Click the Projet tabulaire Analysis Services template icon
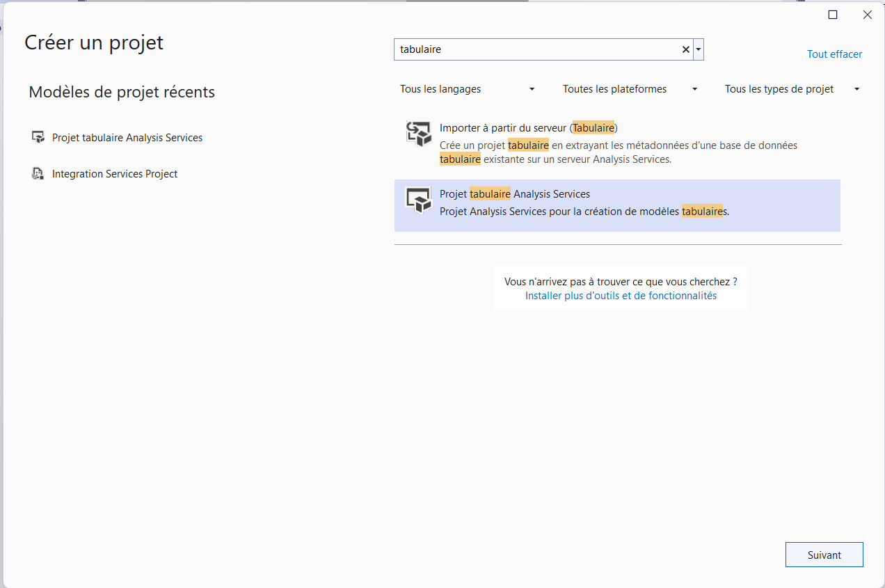The width and height of the screenshot is (885, 588). [x=419, y=200]
